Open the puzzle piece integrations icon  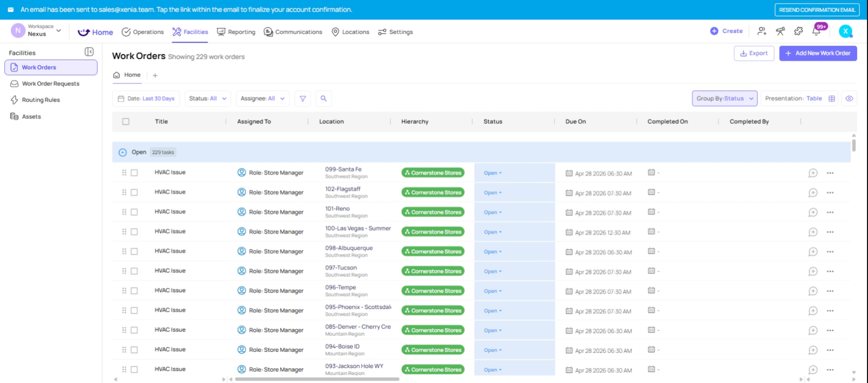[798, 31]
